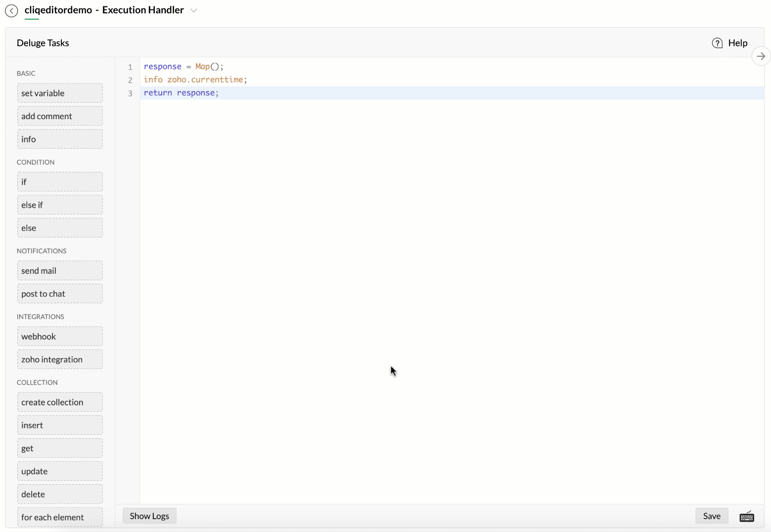Screen dimensions: 771x532
Task: Select the for each element task
Action: [60, 517]
